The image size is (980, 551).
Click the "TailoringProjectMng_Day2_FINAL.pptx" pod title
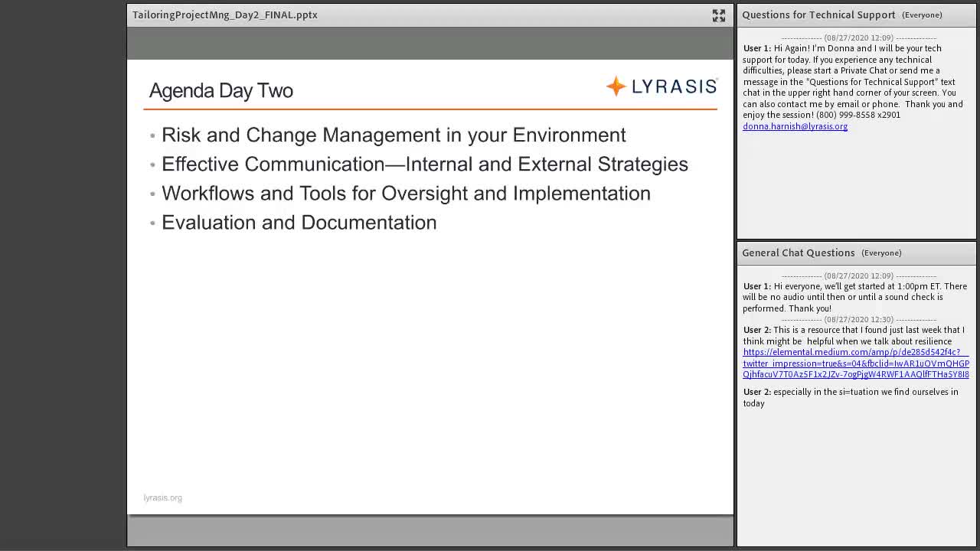[225, 15]
